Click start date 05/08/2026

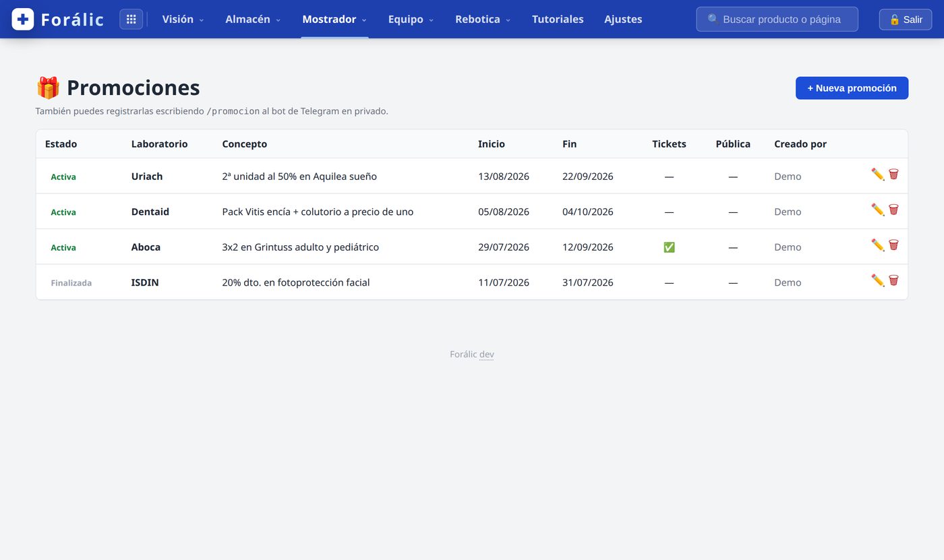504,212
